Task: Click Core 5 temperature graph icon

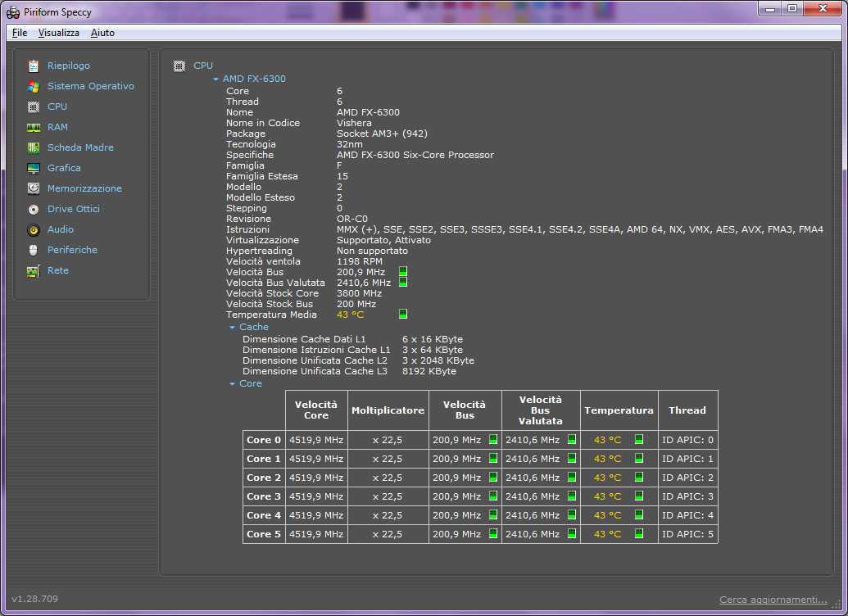Action: tap(639, 533)
